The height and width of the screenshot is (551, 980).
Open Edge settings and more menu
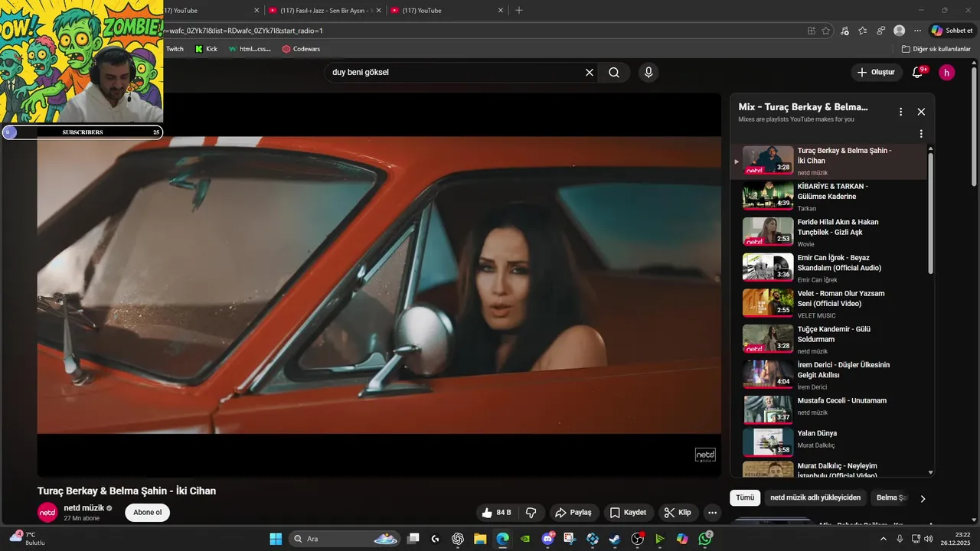[x=917, y=31]
